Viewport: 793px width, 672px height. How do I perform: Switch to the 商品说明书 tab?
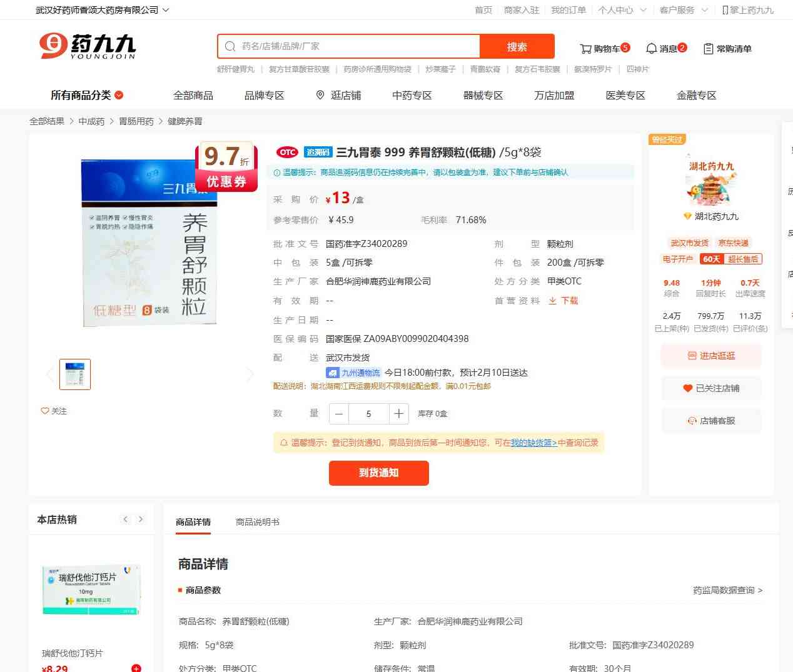tap(257, 522)
